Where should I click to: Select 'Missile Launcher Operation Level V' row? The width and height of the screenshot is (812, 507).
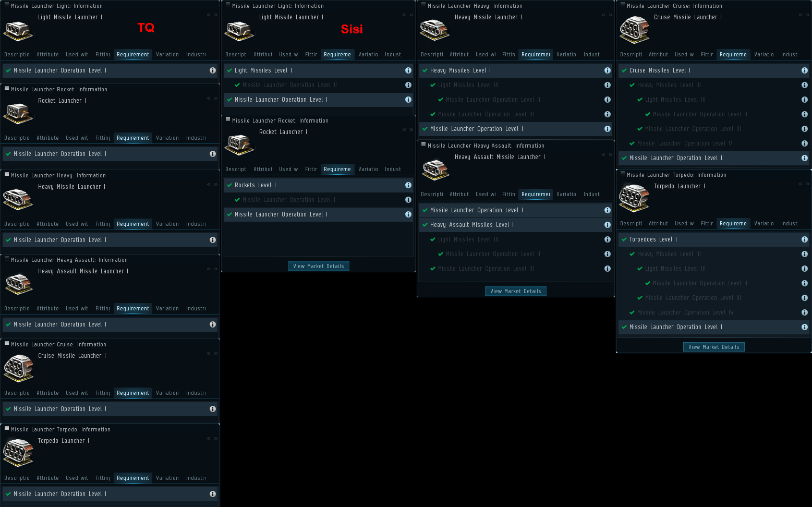point(714,143)
